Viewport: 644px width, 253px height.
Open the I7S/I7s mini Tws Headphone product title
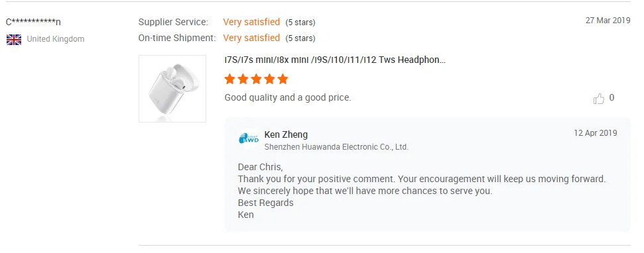[335, 60]
